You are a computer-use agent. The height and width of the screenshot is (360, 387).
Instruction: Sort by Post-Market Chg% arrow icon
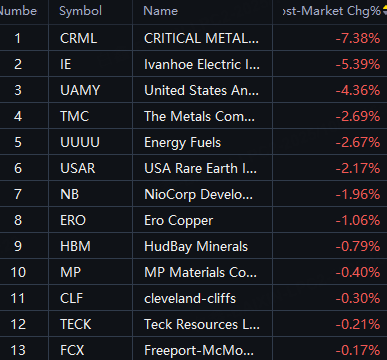coord(385,11)
